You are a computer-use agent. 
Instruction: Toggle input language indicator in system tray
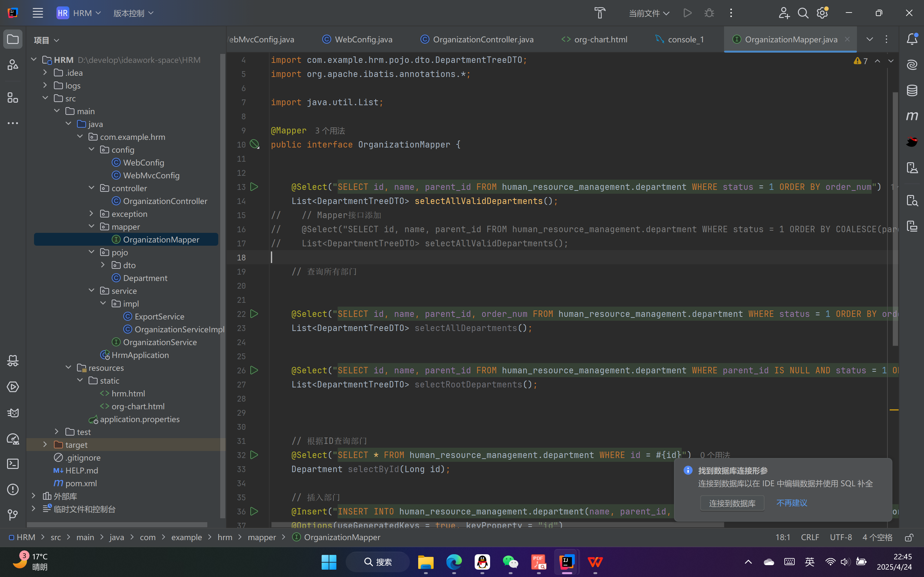point(809,562)
